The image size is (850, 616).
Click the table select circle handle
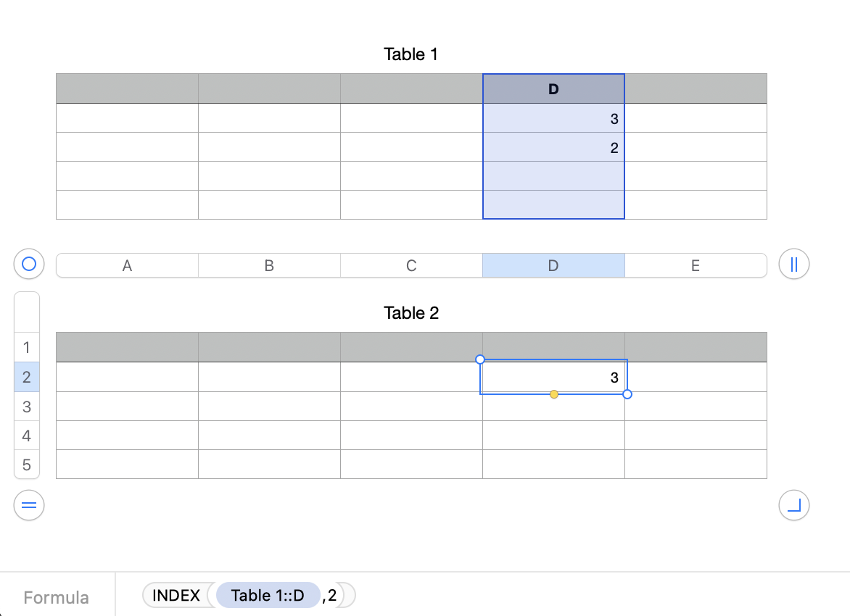pos(29,264)
